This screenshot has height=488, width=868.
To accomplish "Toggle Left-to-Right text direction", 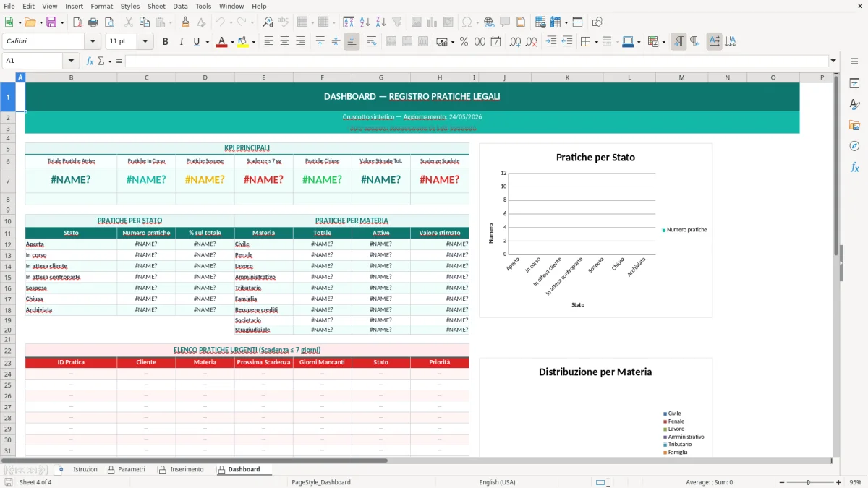I will click(678, 42).
